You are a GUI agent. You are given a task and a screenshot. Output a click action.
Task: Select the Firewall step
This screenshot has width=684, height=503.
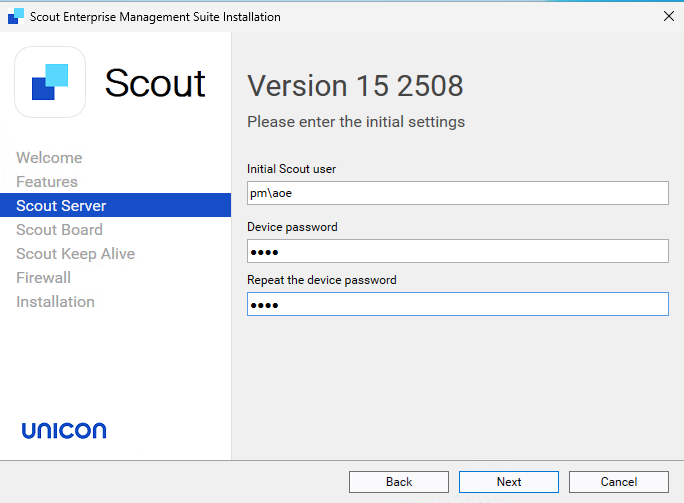(43, 278)
